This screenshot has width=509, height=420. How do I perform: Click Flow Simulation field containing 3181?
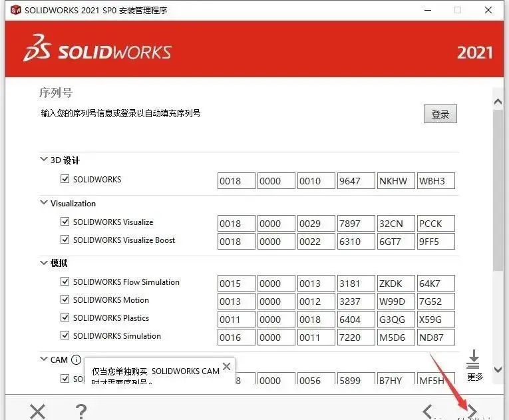coord(356,284)
